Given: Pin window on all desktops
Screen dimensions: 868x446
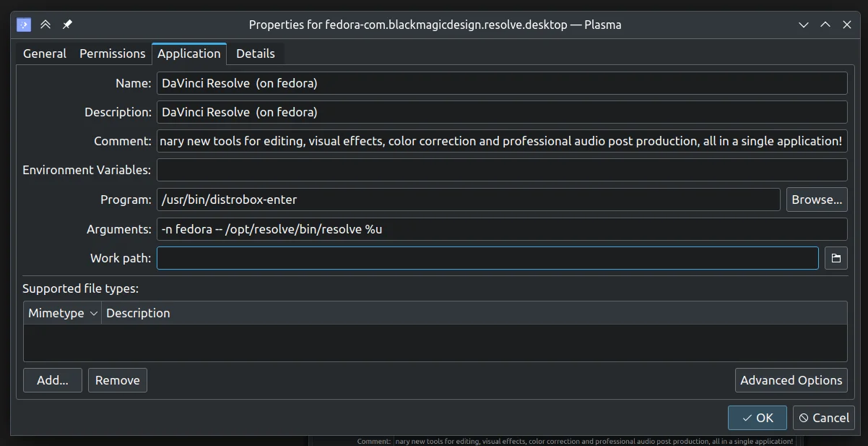Looking at the screenshot, I should [67, 25].
